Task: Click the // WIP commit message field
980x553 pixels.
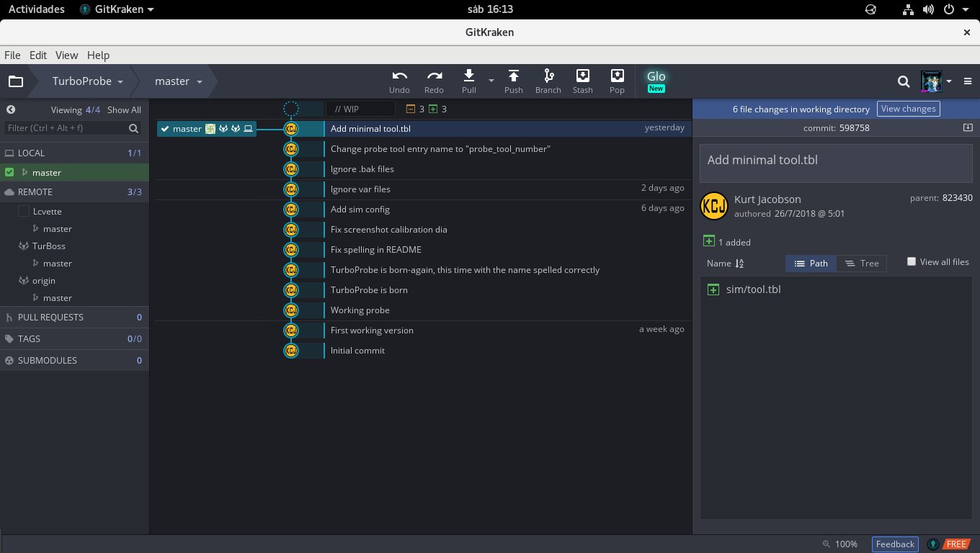Action: tap(360, 109)
